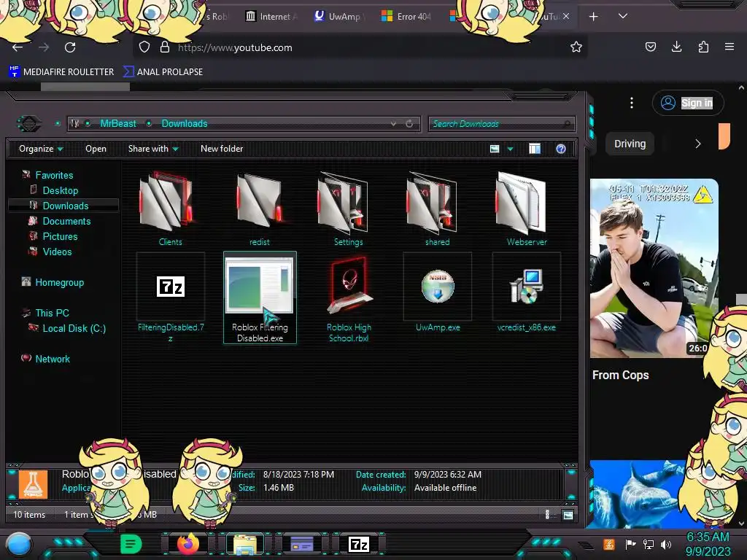Switch to UwAmp tab
This screenshot has width=747, height=560.
tap(340, 17)
